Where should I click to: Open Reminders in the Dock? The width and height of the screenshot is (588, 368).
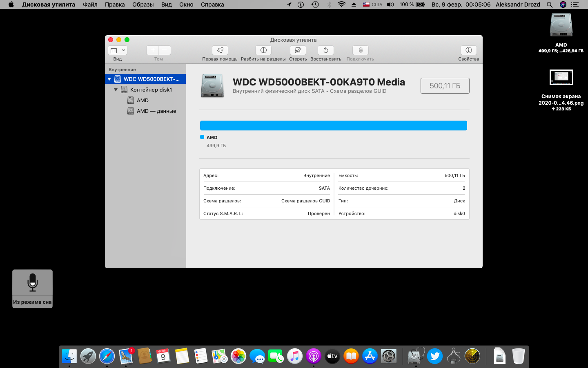(x=201, y=356)
